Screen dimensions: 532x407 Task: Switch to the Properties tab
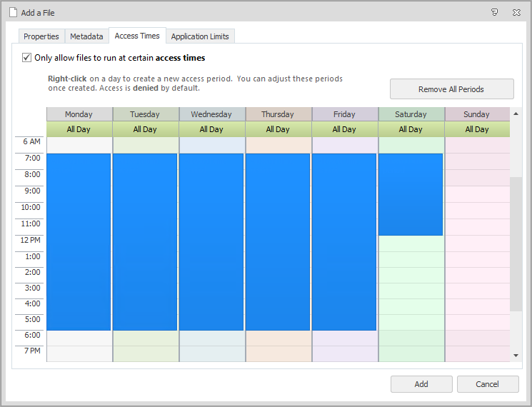[x=41, y=36]
